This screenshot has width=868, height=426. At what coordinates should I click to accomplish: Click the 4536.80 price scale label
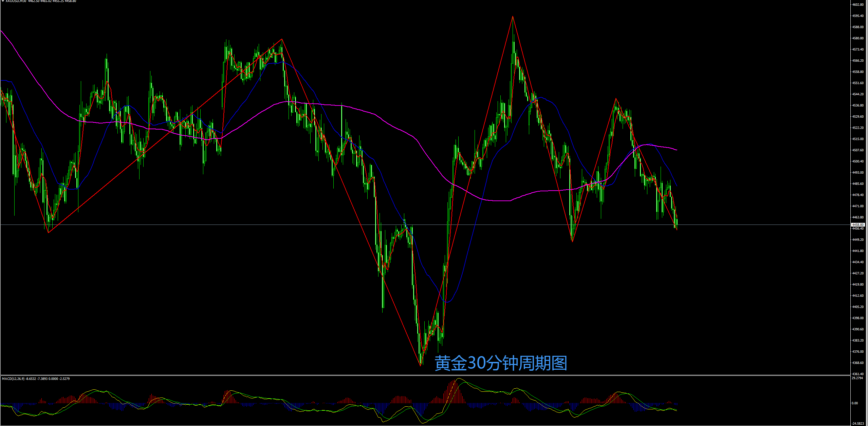coord(858,105)
